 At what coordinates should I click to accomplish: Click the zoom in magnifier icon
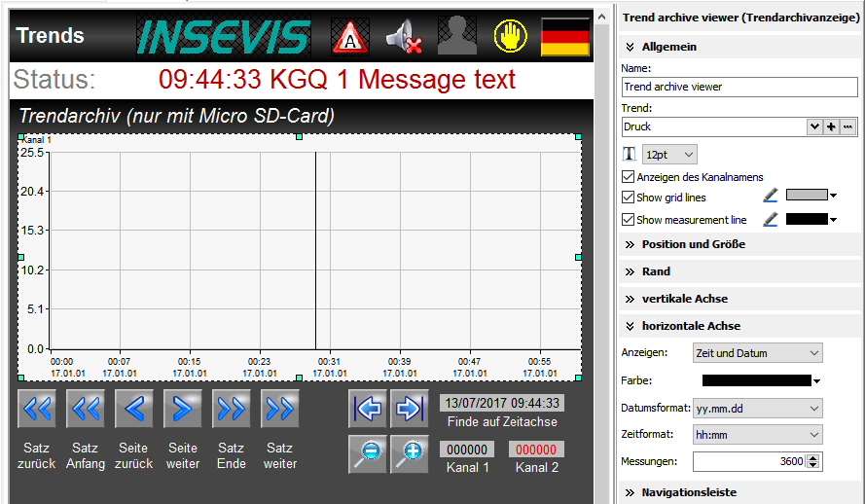pos(410,454)
